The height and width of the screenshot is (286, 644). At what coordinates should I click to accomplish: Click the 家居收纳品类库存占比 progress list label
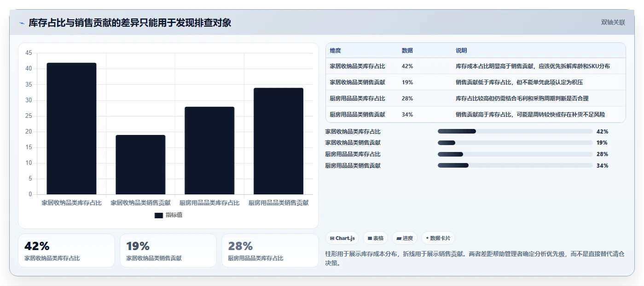353,131
